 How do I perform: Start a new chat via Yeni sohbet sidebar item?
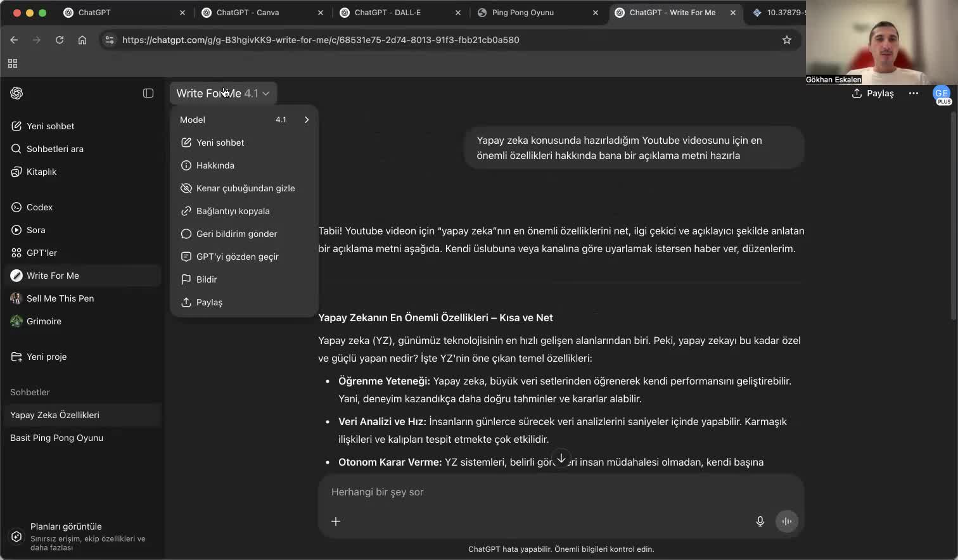click(x=82, y=126)
